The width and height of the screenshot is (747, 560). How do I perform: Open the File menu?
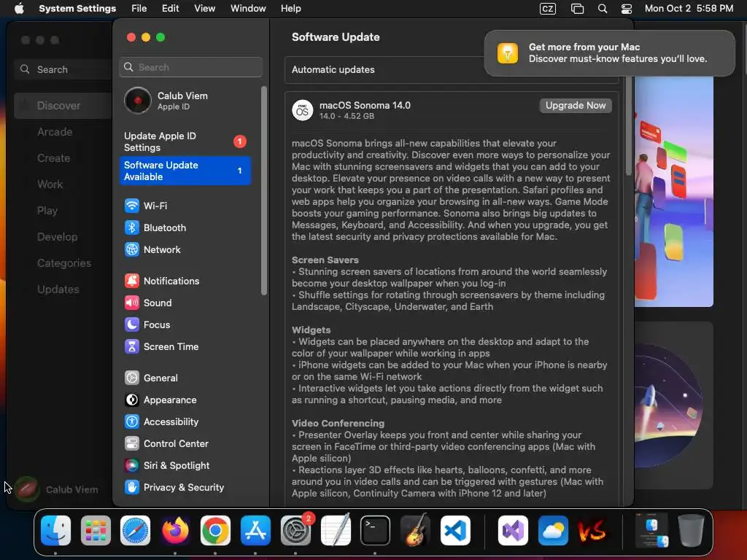click(x=139, y=9)
